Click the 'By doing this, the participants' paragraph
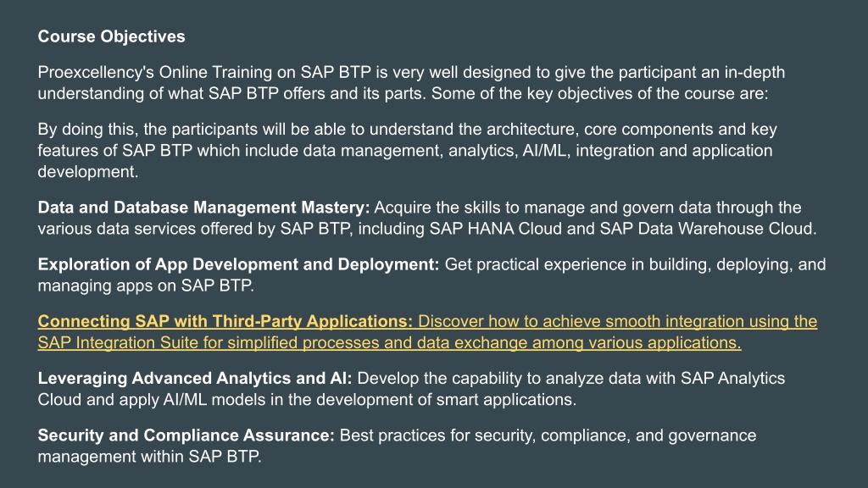 pos(407,151)
